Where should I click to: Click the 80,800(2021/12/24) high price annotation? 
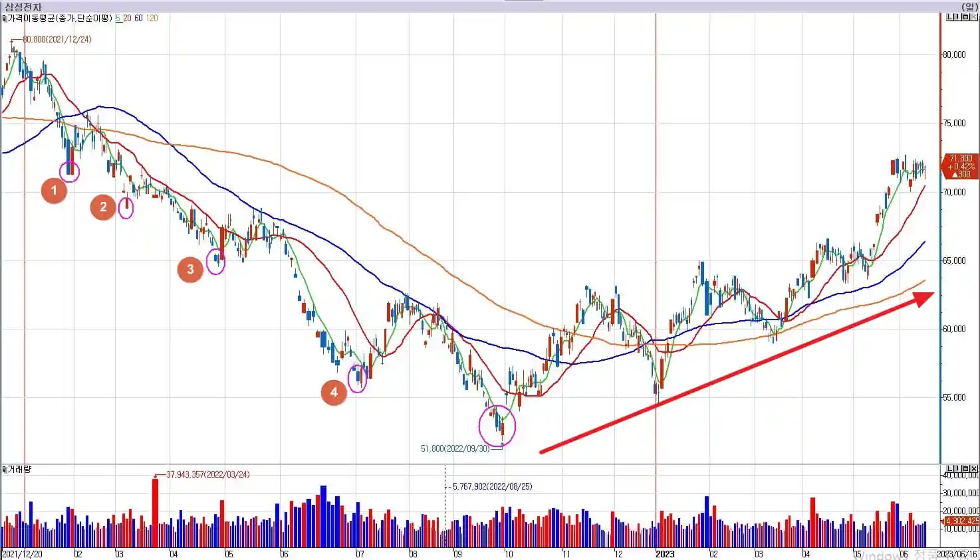(x=57, y=39)
